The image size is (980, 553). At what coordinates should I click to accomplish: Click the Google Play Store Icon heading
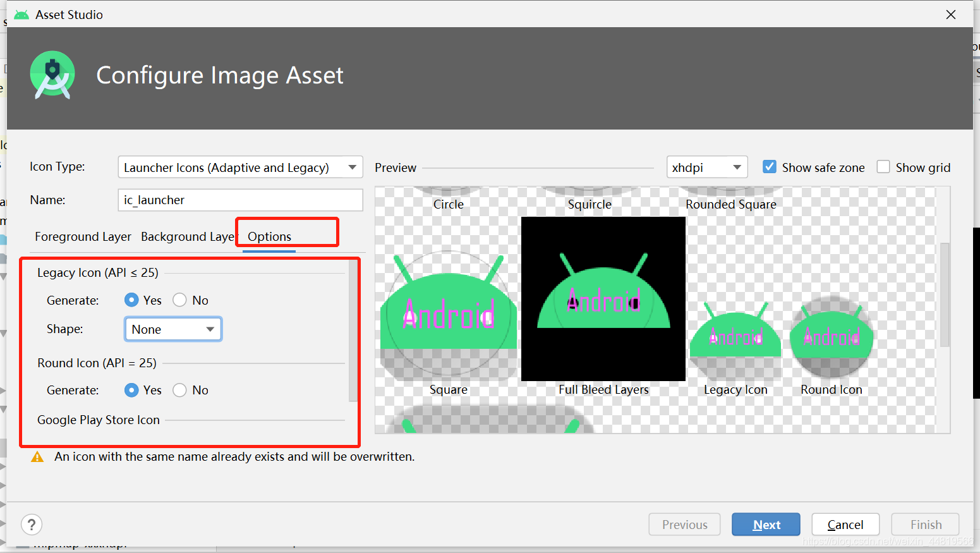99,420
